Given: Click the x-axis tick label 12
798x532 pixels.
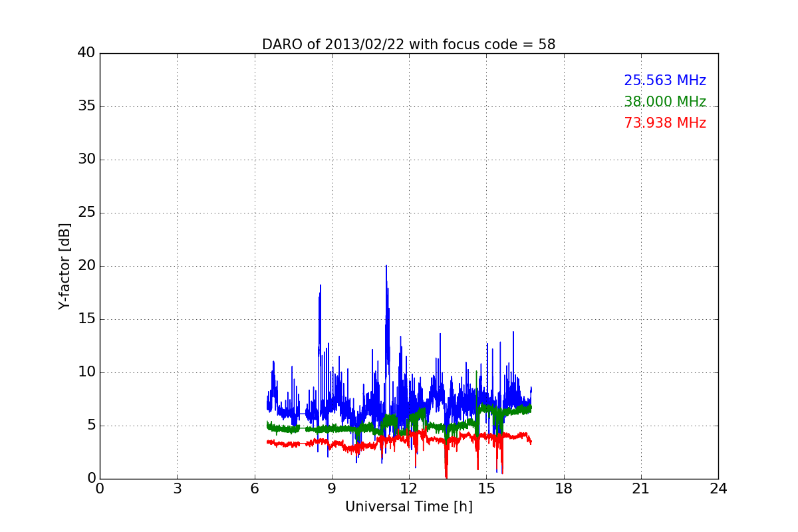Looking at the screenshot, I should coord(409,489).
